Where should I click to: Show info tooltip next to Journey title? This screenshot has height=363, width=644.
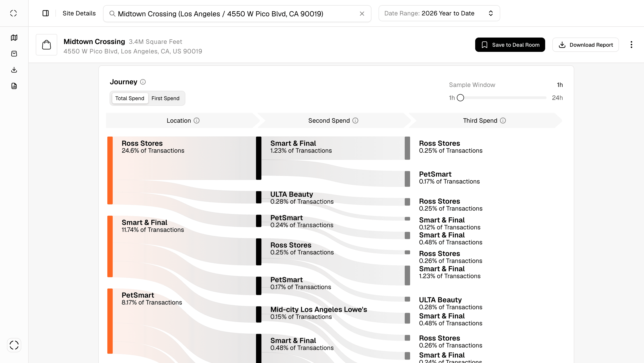(143, 82)
